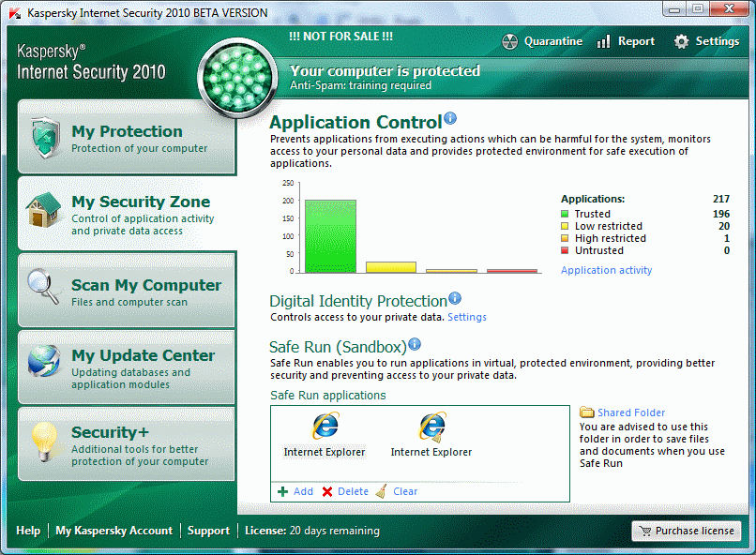Click the Add link for Safe Run applications
This screenshot has width=756, height=555.
[303, 491]
